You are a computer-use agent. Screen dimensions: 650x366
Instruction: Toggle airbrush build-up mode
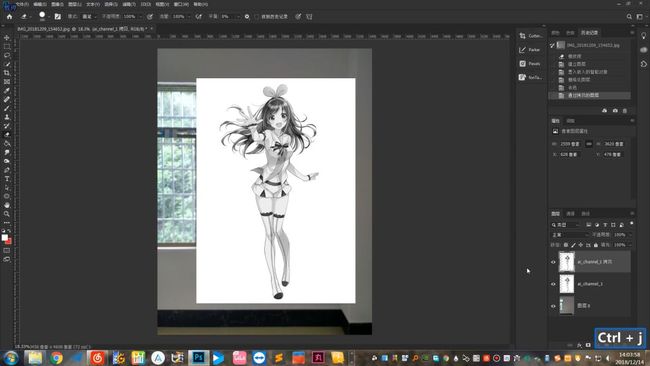(x=199, y=17)
